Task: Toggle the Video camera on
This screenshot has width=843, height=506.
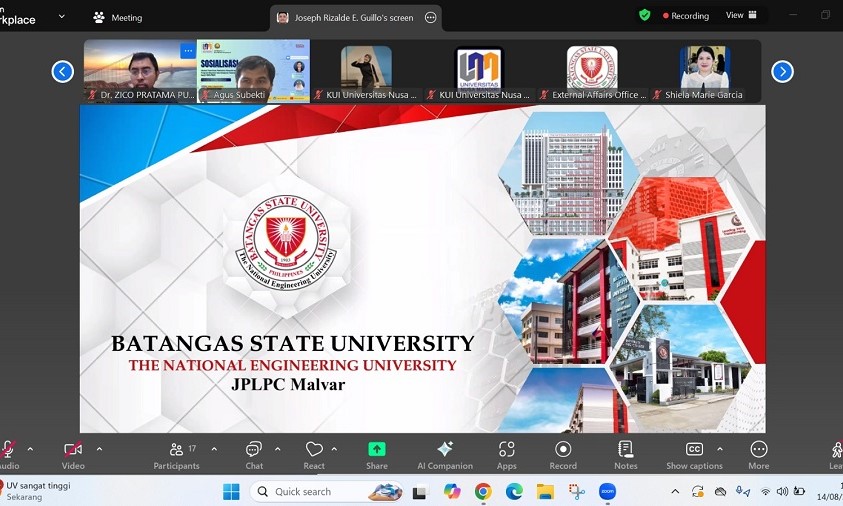Action: tap(73, 455)
